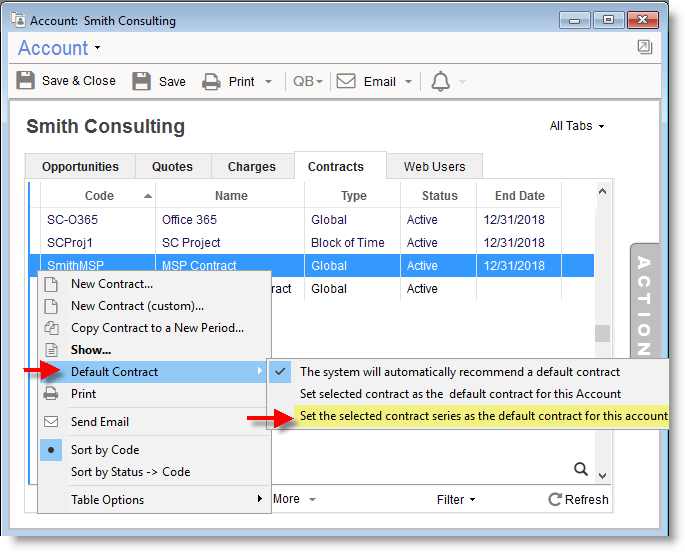Screen dimensions: 685x552
Task: Open the Account title menu
Action: coord(60,48)
